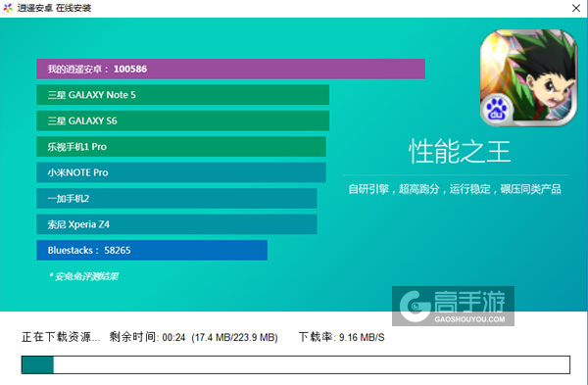Click the 正在下载资源 status text
588x385 pixels.
coord(61,337)
